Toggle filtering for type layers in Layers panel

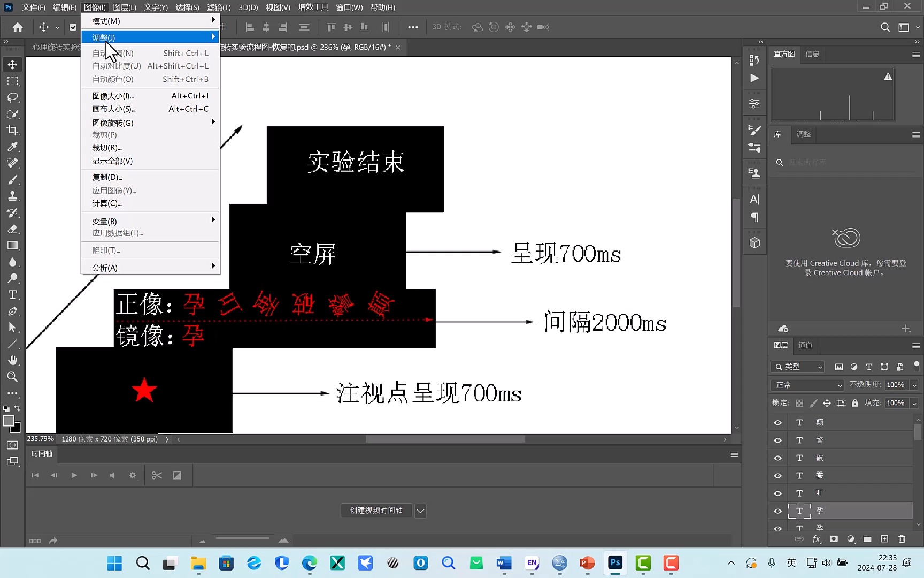point(868,367)
